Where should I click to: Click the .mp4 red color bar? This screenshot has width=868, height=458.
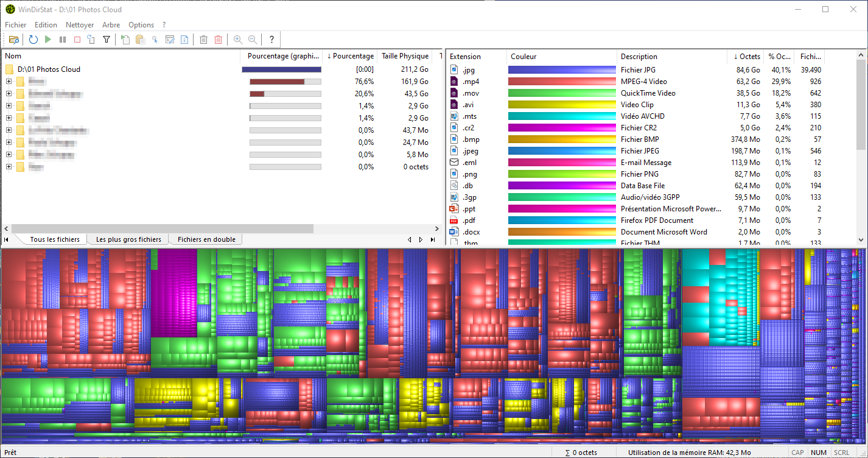click(562, 82)
